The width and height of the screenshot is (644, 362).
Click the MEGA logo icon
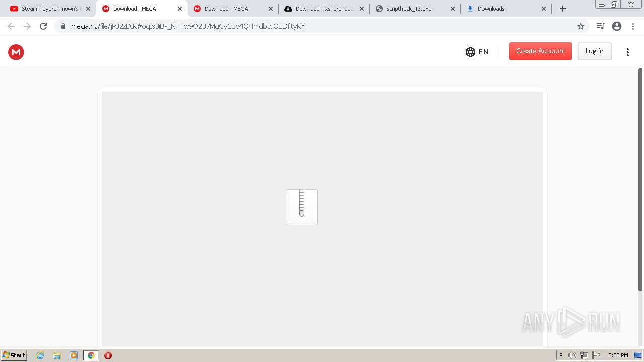click(16, 52)
